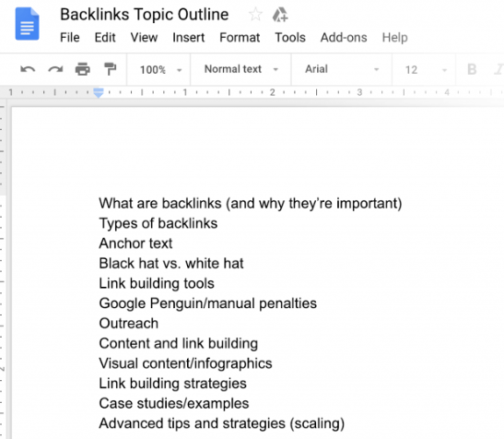Viewport: 504px width, 439px height.
Task: Star the Backlinks Topic Outline document
Action: pyautogui.click(x=255, y=15)
